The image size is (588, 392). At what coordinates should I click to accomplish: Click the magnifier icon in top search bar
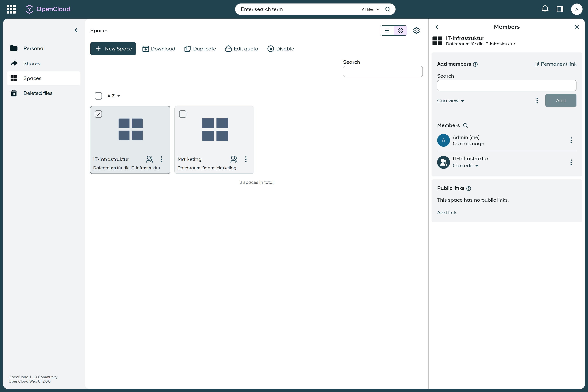click(388, 9)
